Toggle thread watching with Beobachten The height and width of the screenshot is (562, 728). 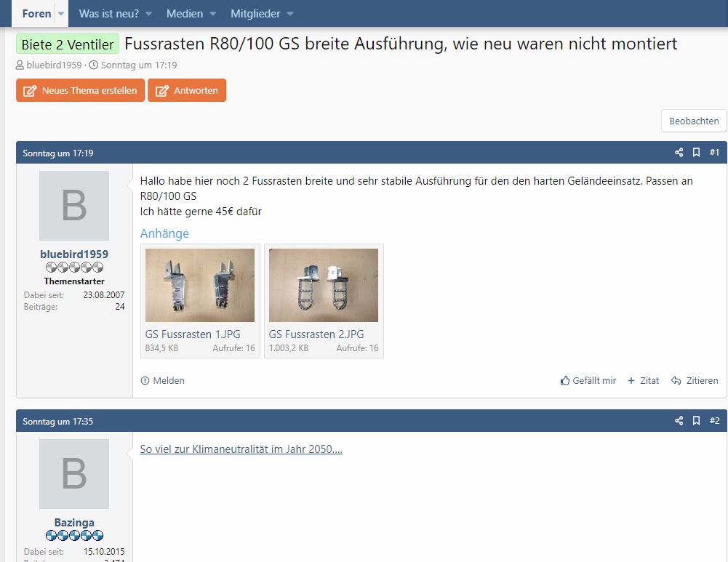[x=694, y=121]
